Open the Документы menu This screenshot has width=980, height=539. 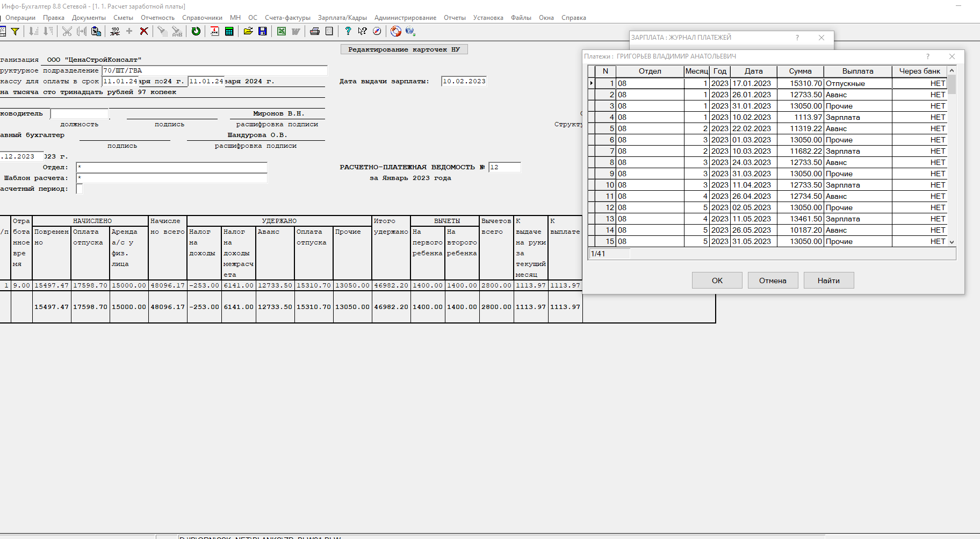[89, 18]
